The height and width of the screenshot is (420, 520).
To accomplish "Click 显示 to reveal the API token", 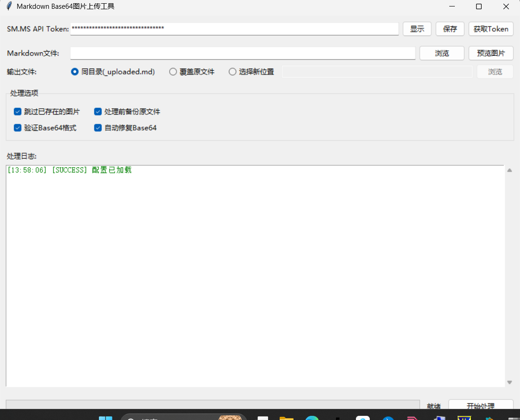I will coord(416,29).
